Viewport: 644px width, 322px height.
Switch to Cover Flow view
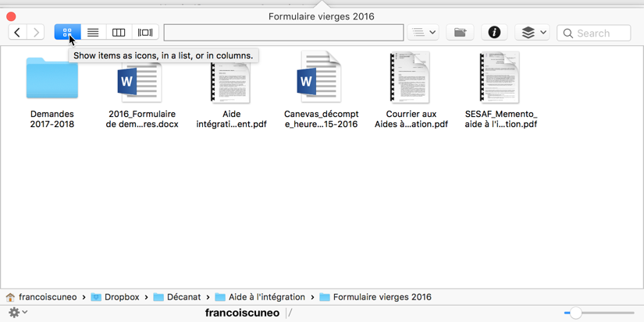point(145,33)
